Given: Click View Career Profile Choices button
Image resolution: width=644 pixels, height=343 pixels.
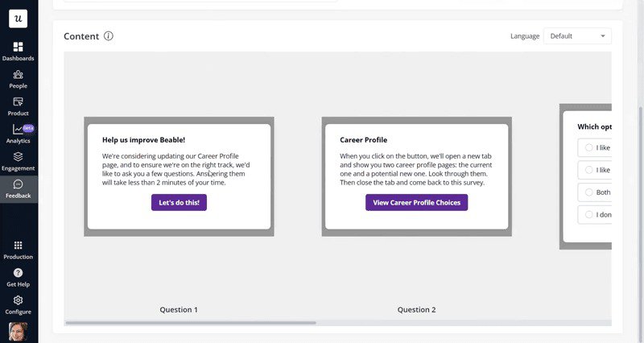Looking at the screenshot, I should (x=416, y=203).
